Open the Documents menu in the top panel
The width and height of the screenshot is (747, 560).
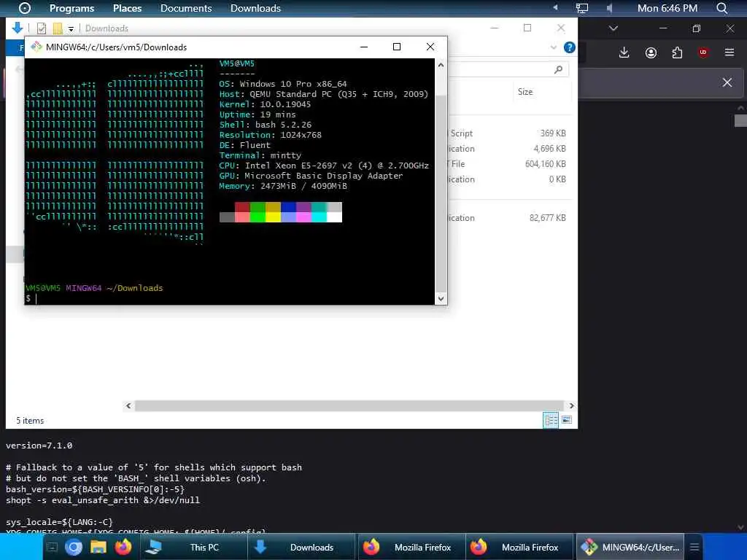[x=186, y=8]
